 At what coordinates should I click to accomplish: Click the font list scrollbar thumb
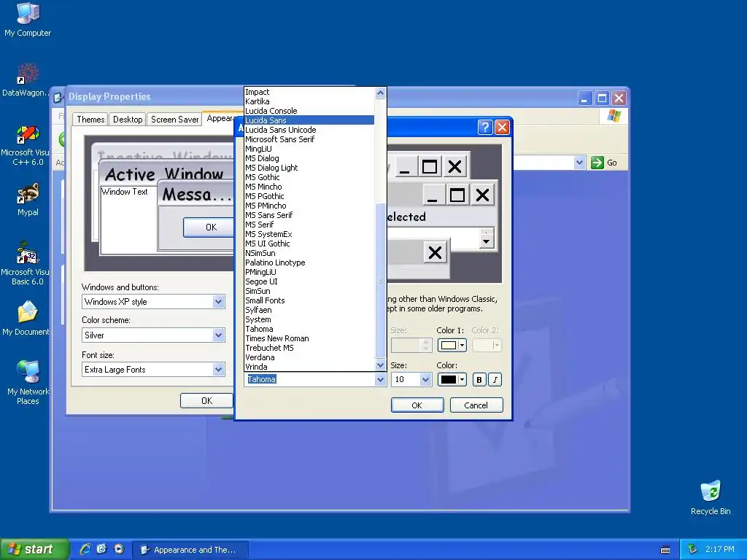pos(380,280)
